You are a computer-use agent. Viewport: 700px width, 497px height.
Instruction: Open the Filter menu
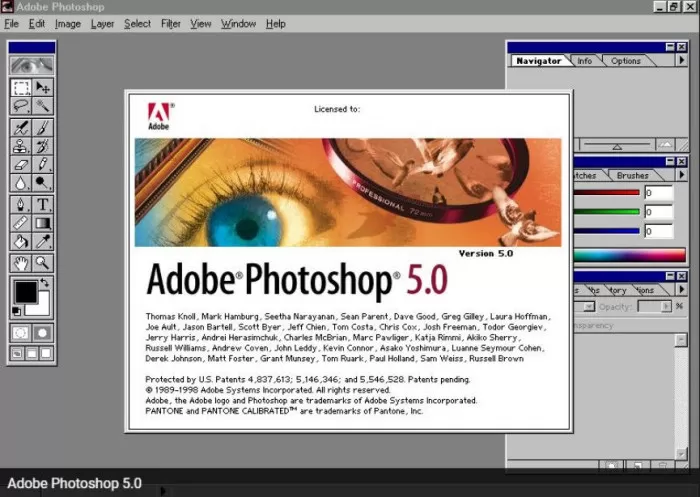click(x=171, y=24)
